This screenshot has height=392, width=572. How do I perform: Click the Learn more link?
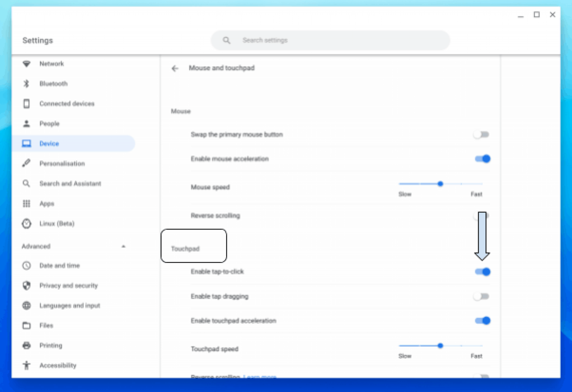pyautogui.click(x=259, y=377)
